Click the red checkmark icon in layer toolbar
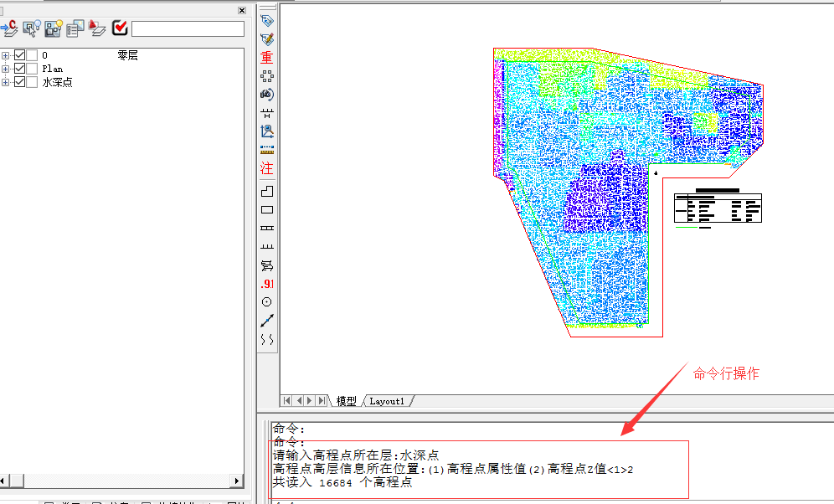Image resolution: width=834 pixels, height=504 pixels. (120, 28)
